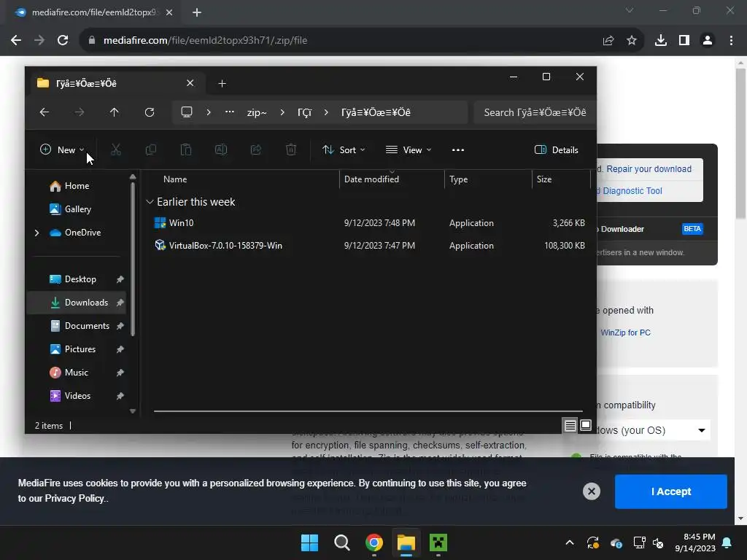Image resolution: width=747 pixels, height=560 pixels.
Task: Open Chrome three-dot menu
Action: (731, 41)
